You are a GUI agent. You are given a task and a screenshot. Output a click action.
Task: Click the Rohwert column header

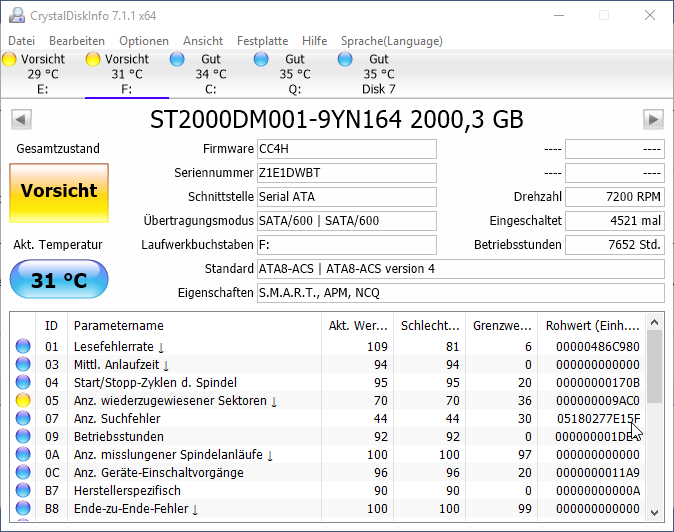(591, 326)
